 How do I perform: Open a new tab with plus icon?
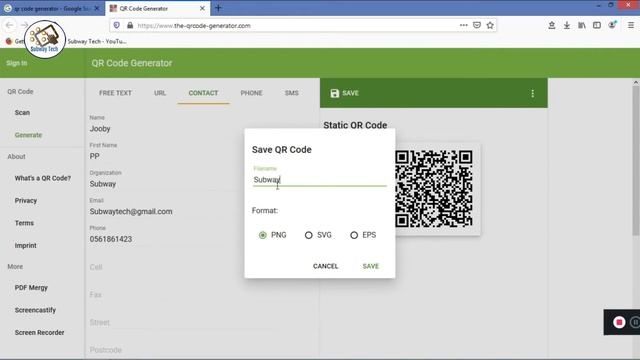218,8
